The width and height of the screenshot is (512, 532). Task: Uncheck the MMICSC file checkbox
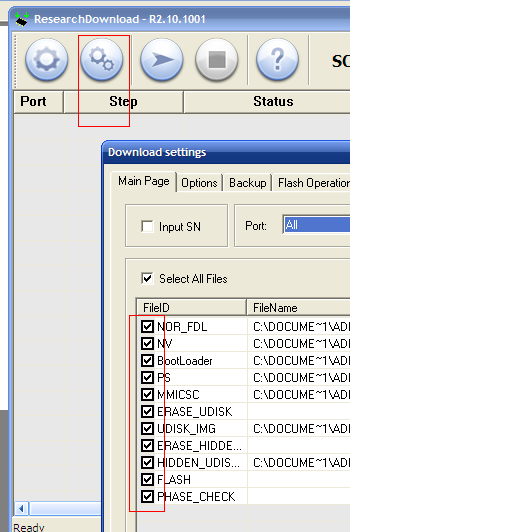[x=147, y=395]
